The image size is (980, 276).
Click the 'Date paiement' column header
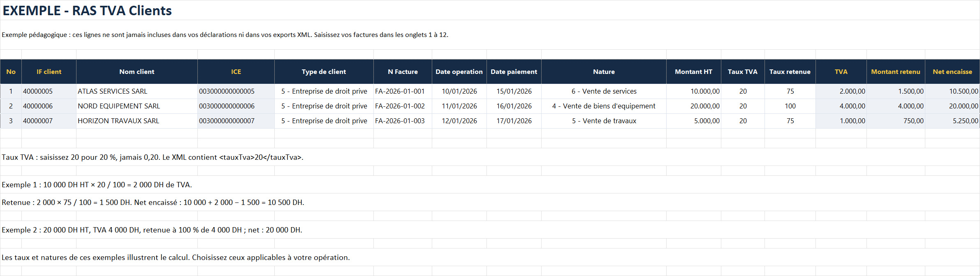(x=514, y=71)
